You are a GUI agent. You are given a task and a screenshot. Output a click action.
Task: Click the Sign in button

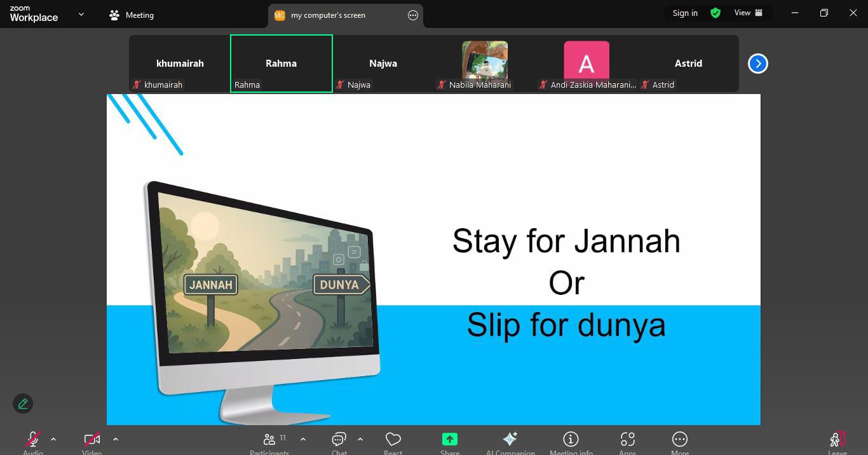click(685, 13)
